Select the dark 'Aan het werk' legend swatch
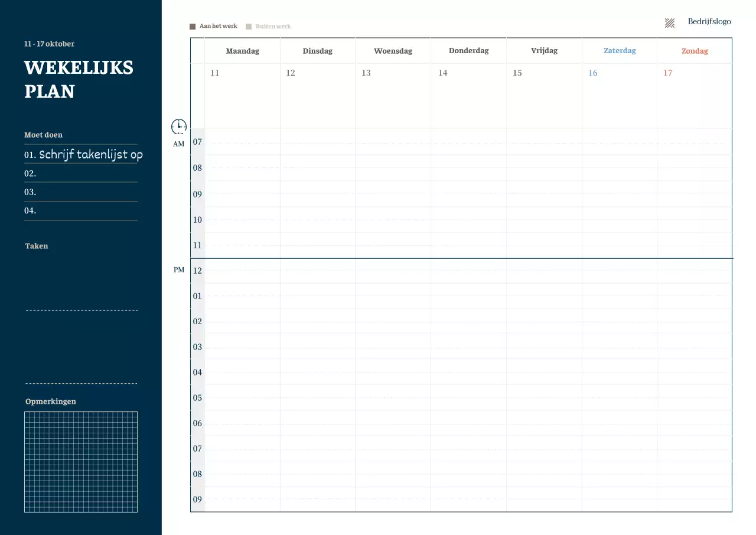 click(x=193, y=27)
